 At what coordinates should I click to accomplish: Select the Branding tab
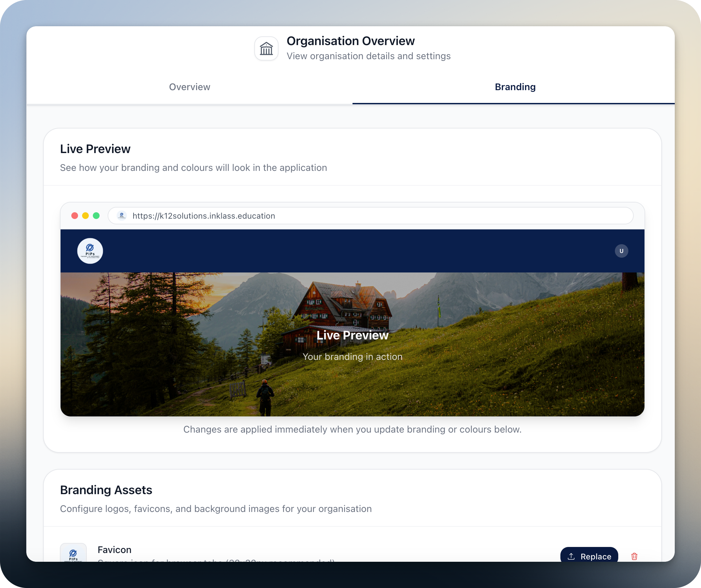[515, 87]
